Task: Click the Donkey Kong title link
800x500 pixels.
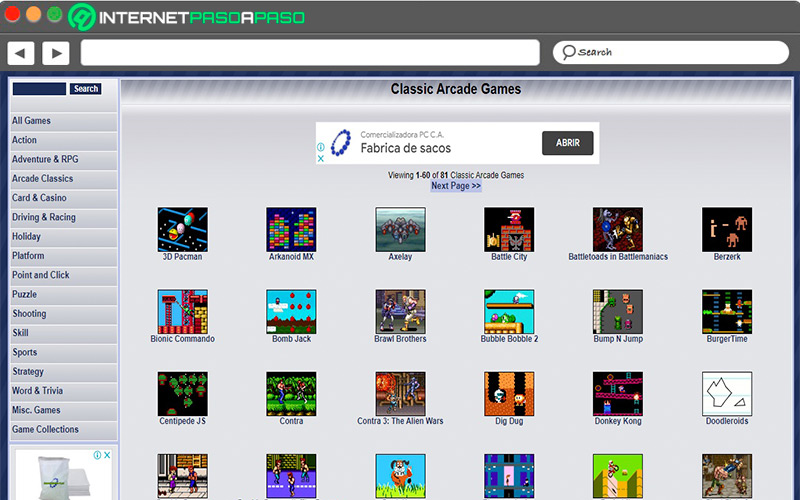Action: [x=618, y=421]
